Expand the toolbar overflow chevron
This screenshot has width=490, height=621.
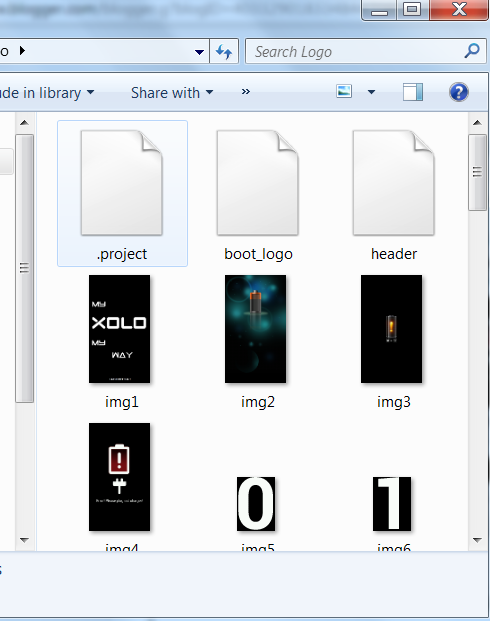(246, 92)
